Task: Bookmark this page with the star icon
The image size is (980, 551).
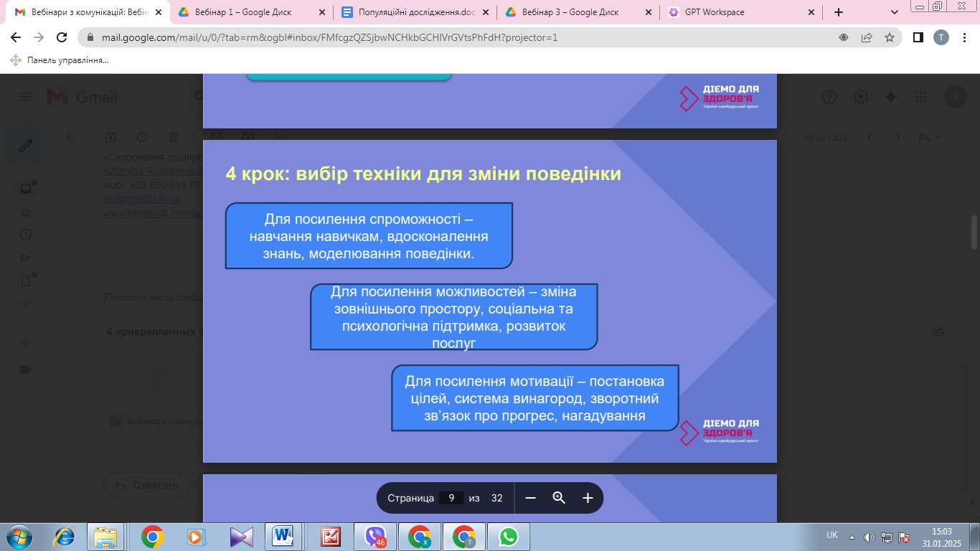Action: click(x=890, y=37)
